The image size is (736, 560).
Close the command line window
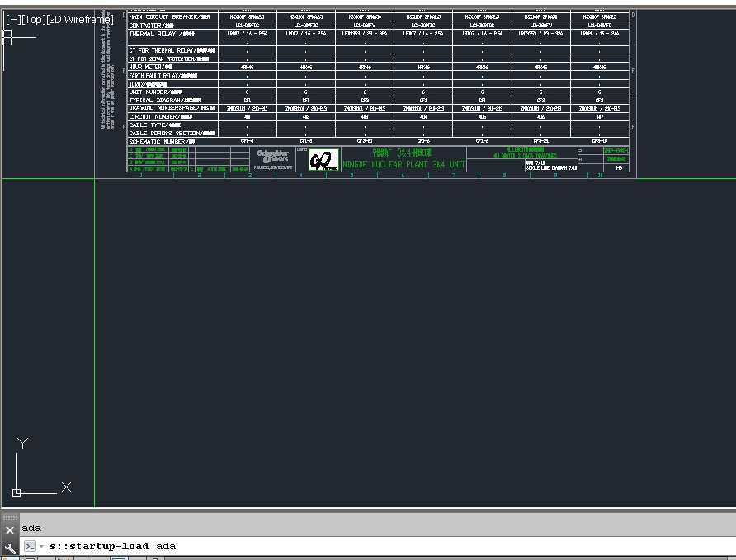click(x=9, y=530)
